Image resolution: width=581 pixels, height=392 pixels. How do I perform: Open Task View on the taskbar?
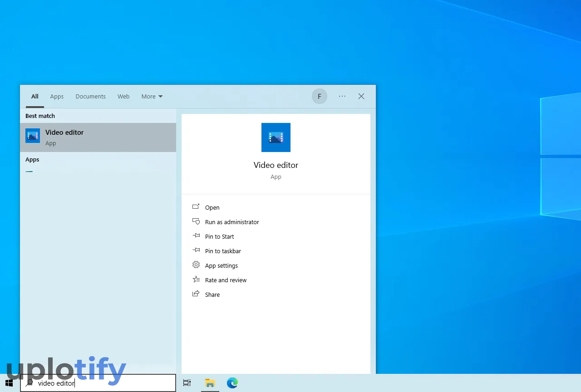point(187,383)
